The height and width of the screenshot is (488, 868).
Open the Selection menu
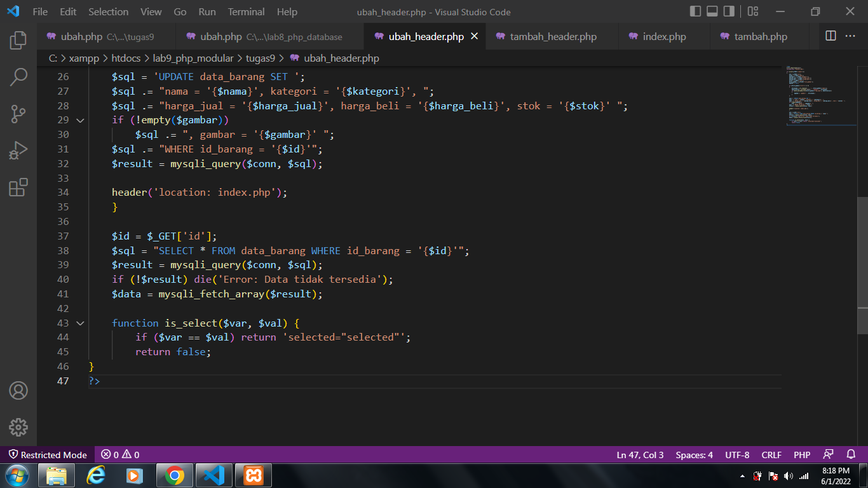(108, 11)
